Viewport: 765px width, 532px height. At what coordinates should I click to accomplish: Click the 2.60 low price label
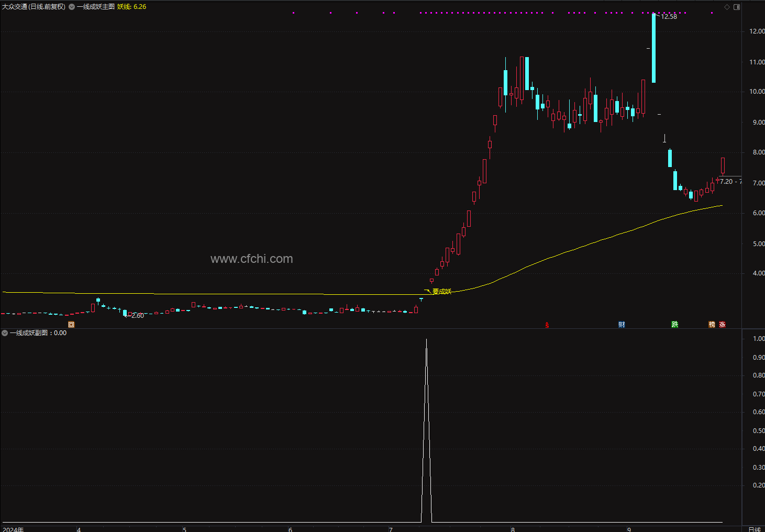138,316
